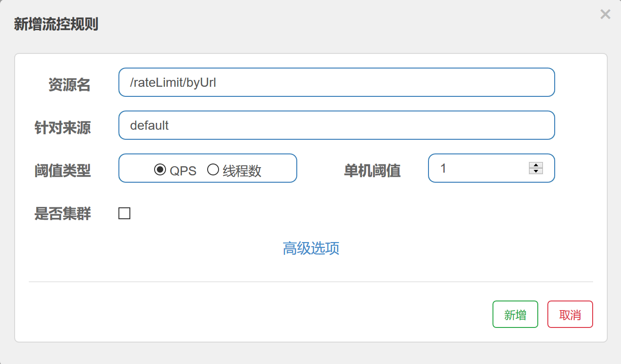Focus the 资源名 field containing /rateLimit/byUrl
The height and width of the screenshot is (364, 621).
[x=336, y=82]
